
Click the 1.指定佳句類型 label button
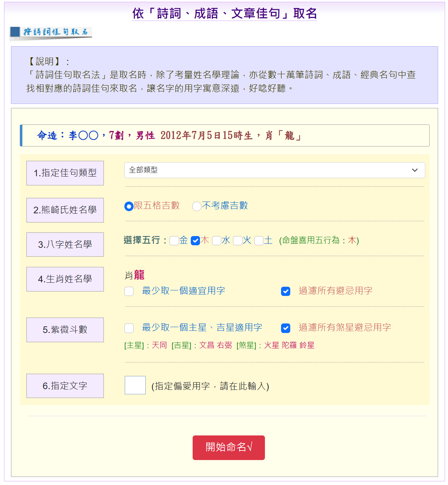pos(65,173)
